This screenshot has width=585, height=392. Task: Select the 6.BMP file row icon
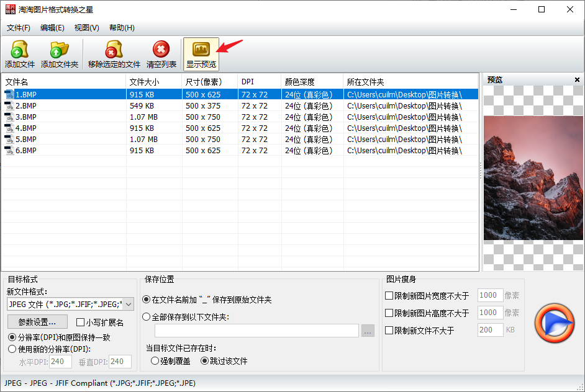pos(9,151)
